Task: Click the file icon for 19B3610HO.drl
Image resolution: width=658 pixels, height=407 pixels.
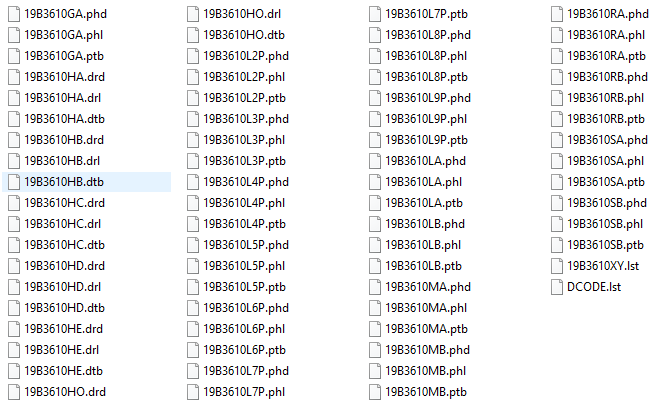Action: click(193, 14)
